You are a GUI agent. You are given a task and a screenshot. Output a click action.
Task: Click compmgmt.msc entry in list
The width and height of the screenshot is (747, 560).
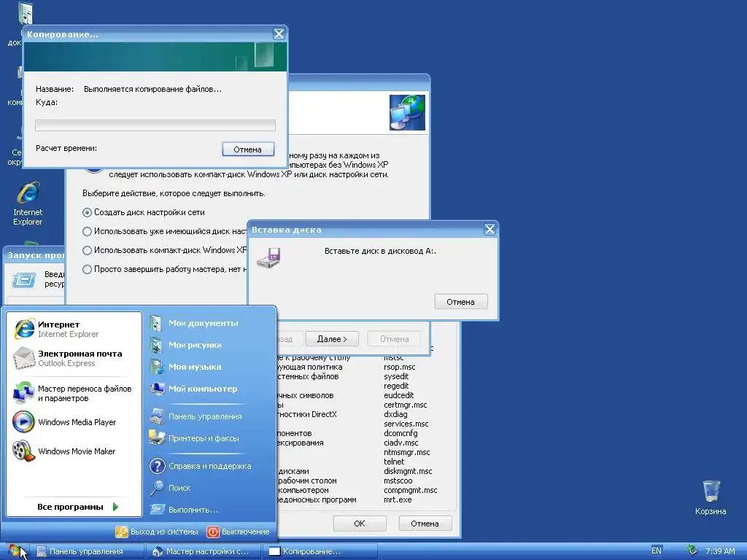tap(410, 490)
